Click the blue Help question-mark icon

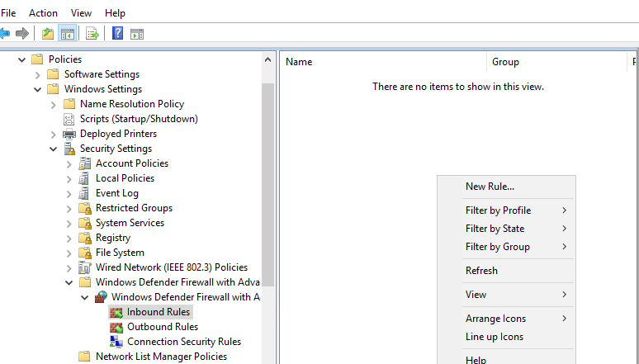point(117,33)
